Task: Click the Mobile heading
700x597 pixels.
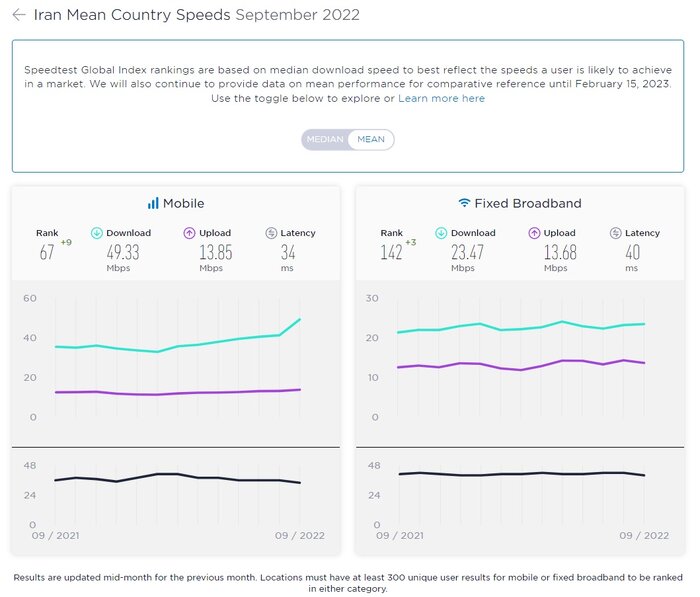Action: click(183, 203)
